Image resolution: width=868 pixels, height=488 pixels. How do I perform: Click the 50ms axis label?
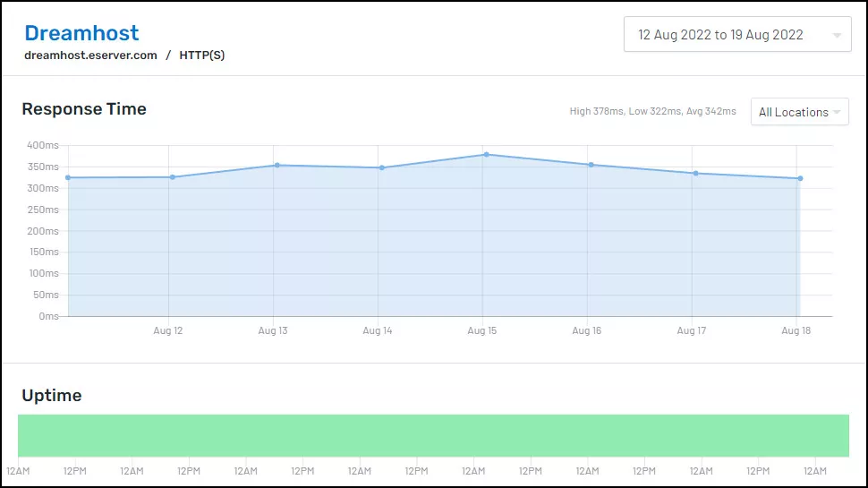click(46, 295)
